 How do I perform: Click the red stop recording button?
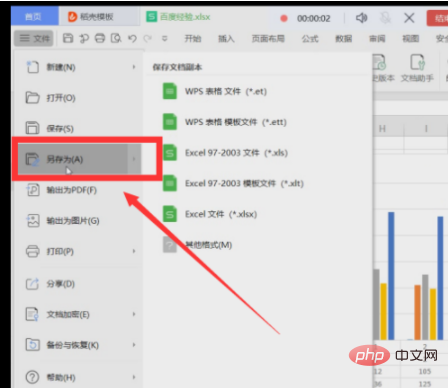pos(437,18)
